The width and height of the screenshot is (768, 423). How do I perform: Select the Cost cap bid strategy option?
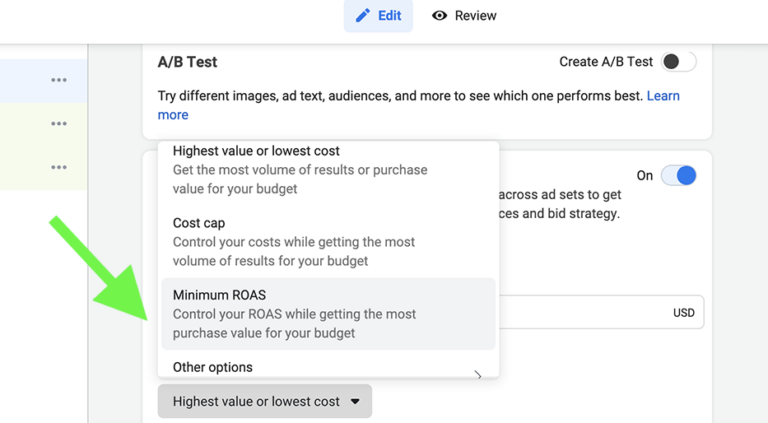tap(328, 242)
